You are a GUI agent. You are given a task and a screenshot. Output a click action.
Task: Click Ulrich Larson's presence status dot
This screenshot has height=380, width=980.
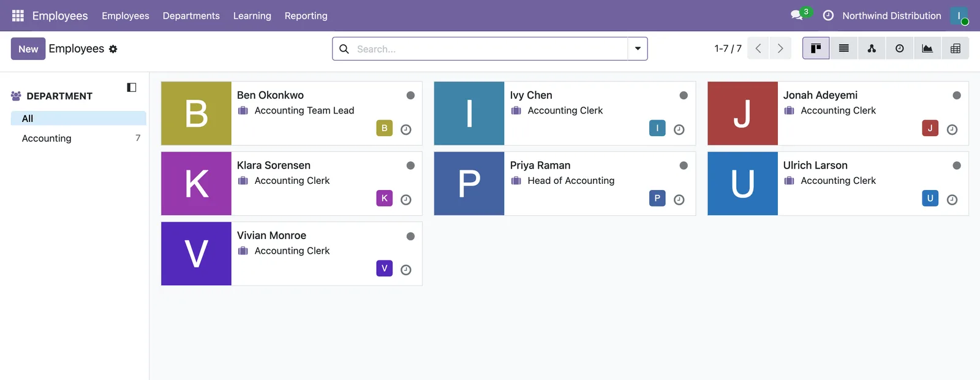[x=957, y=165]
